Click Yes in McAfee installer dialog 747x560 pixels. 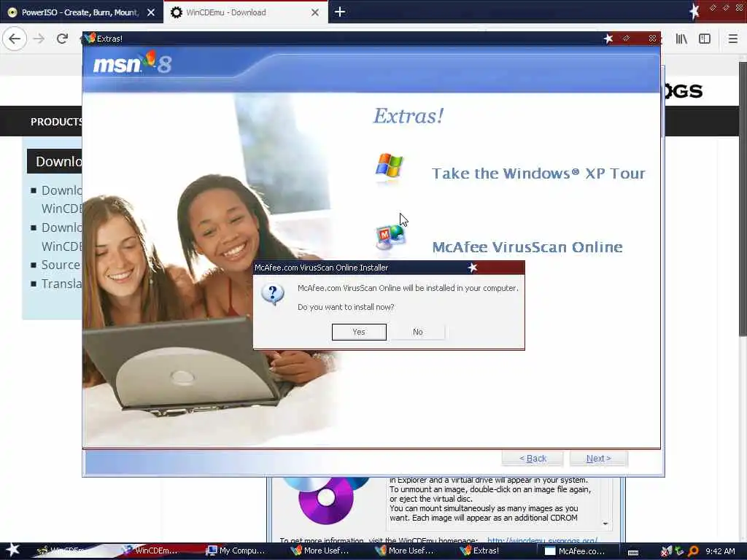[359, 332]
